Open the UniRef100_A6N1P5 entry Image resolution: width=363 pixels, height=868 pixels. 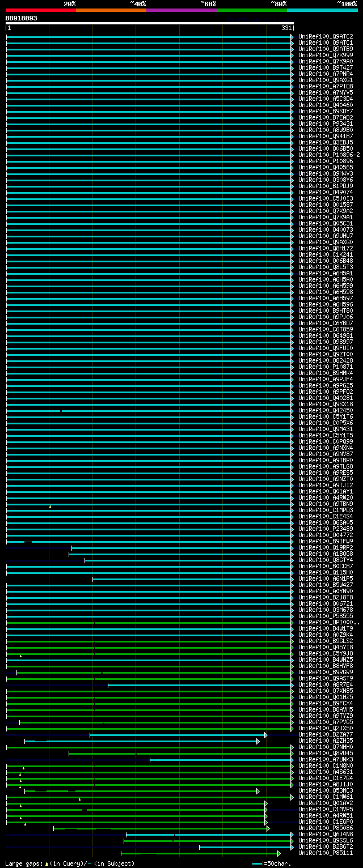(326, 579)
